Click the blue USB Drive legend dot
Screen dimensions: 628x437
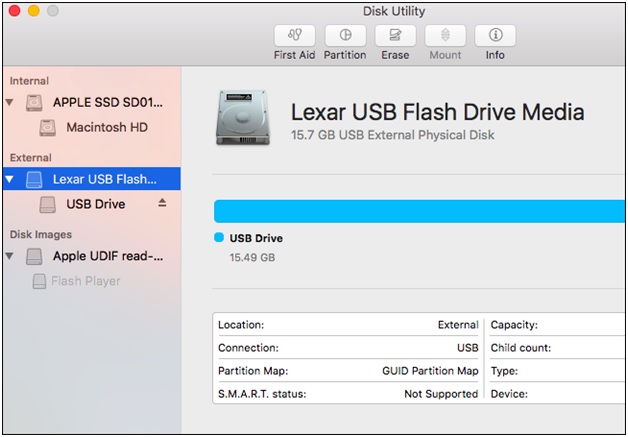[219, 238]
